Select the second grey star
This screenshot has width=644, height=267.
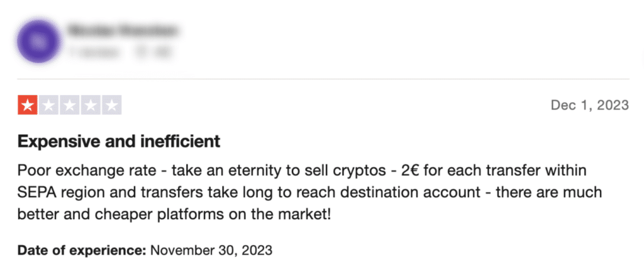[x=48, y=105]
